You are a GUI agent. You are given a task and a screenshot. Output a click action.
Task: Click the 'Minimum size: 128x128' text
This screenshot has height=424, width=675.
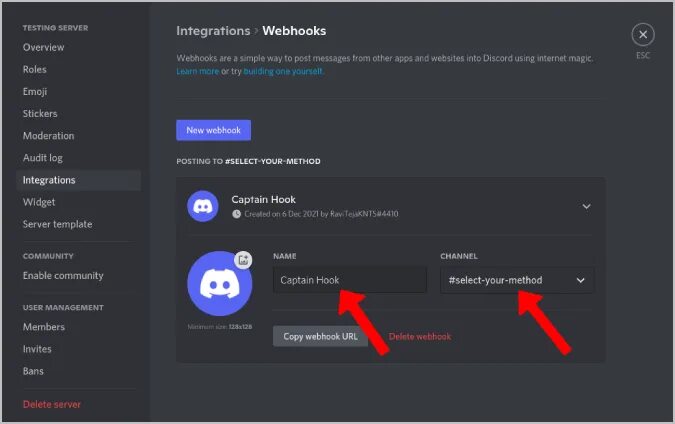220,327
